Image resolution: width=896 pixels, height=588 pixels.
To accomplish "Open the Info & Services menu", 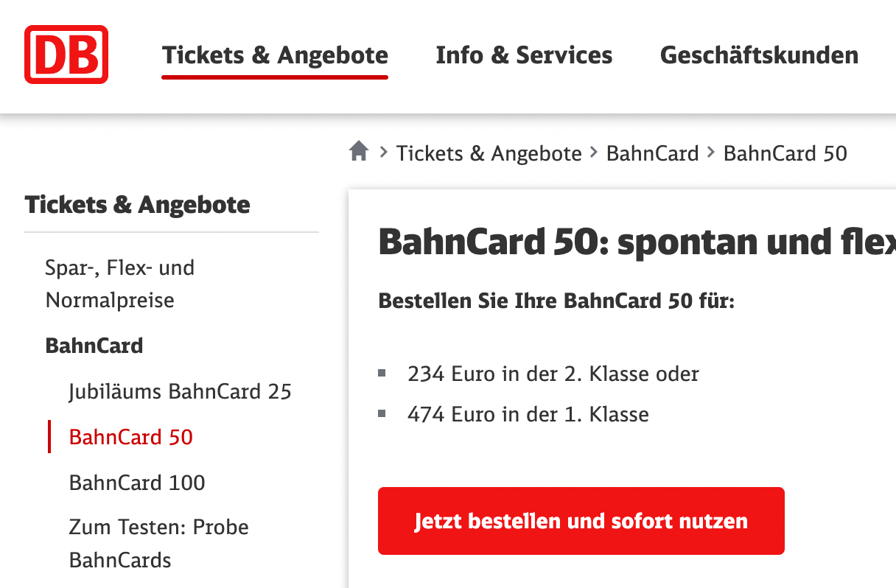I will point(524,55).
